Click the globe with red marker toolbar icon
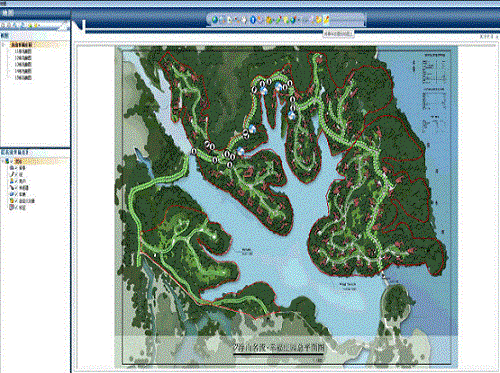 click(x=293, y=20)
